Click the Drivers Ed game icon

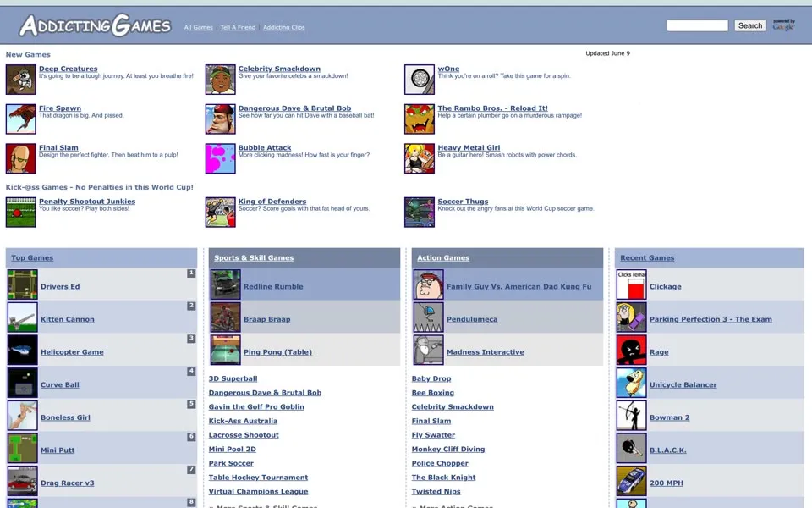click(22, 284)
